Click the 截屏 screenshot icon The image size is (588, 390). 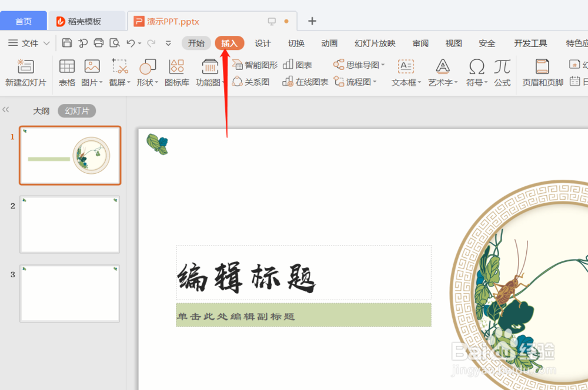pos(119,66)
